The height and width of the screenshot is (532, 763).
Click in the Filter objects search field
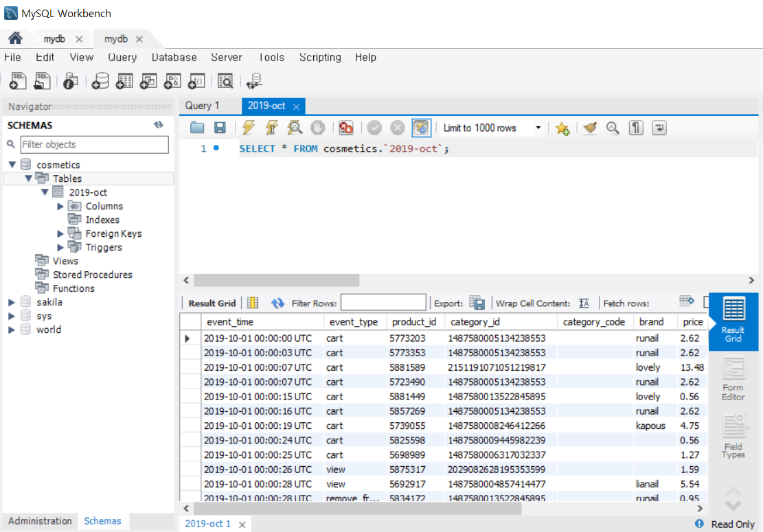point(94,144)
